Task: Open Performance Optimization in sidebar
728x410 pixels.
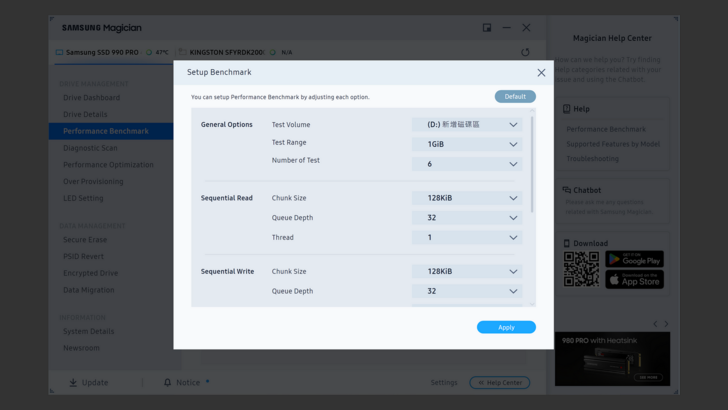Action: pos(108,164)
